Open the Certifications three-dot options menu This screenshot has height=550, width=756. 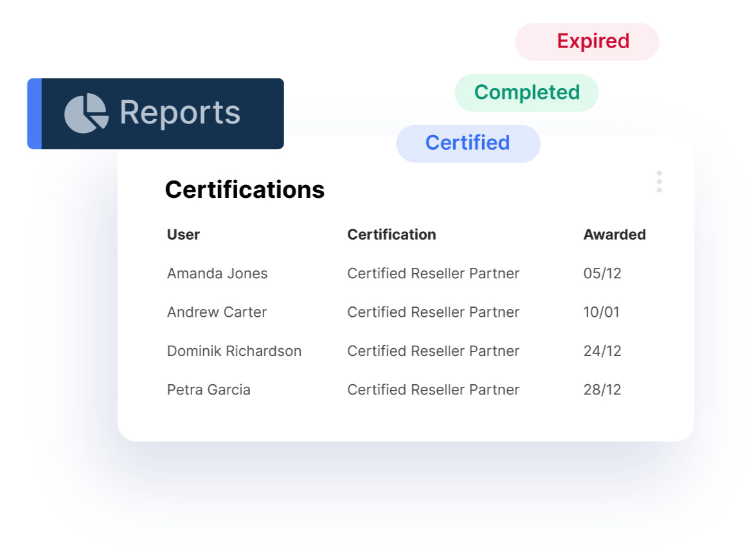point(659,182)
